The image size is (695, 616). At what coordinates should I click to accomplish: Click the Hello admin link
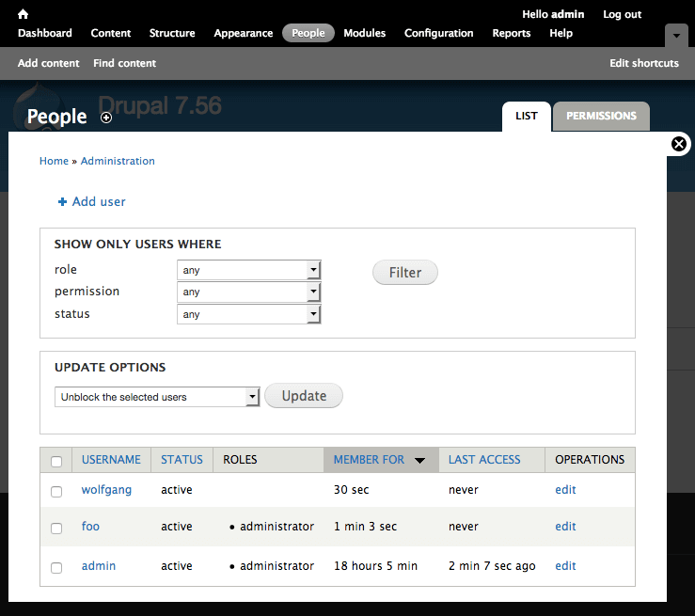point(553,14)
